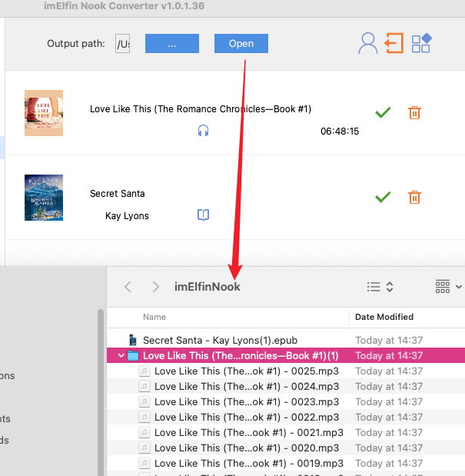The height and width of the screenshot is (476, 465).
Task: Open Finder list view switcher
Action: tap(380, 287)
